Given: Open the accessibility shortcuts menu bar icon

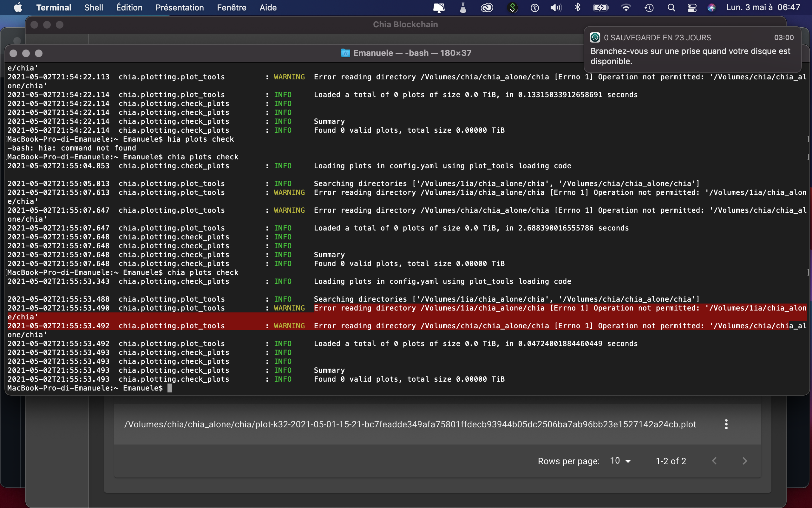Looking at the screenshot, I should click(535, 7).
